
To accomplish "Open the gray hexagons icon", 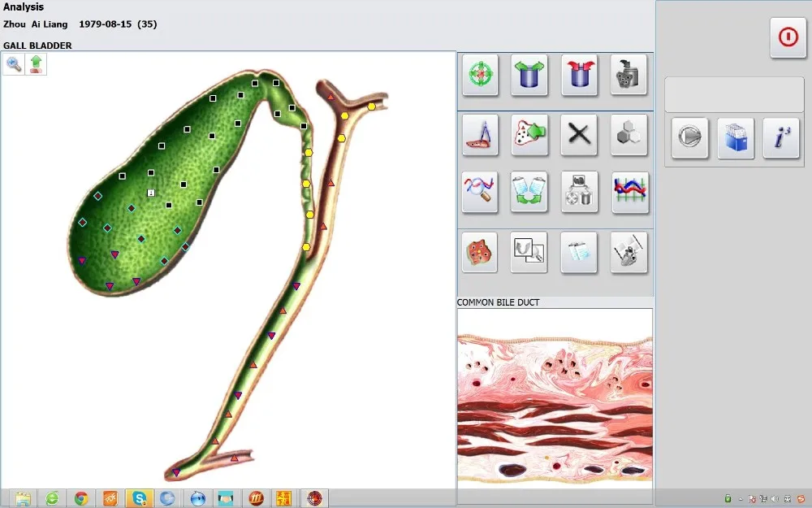I will (629, 134).
